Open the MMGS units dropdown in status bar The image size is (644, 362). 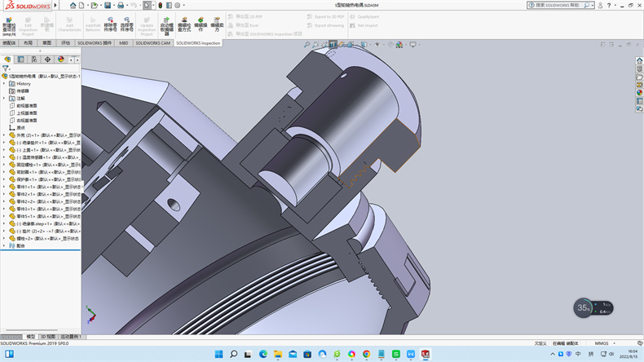[606, 343]
